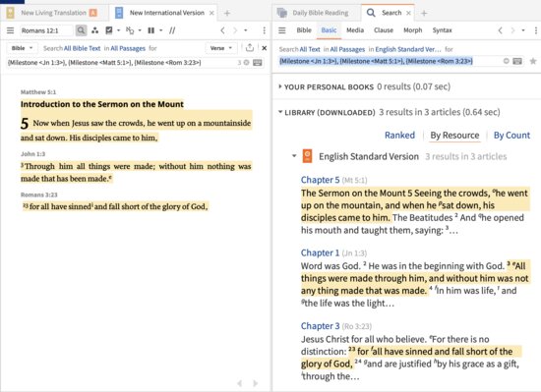
Task: Click the All Bible Text link
Action: tap(82, 48)
